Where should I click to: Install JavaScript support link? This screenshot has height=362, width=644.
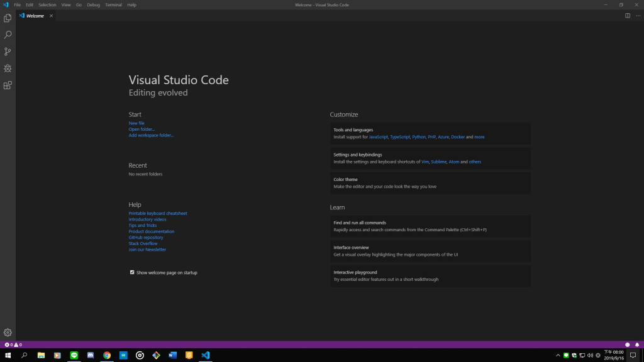coord(378,137)
